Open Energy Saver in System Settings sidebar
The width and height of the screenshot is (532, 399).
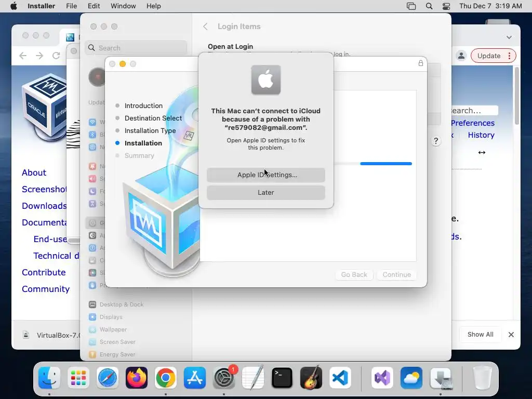(112, 354)
